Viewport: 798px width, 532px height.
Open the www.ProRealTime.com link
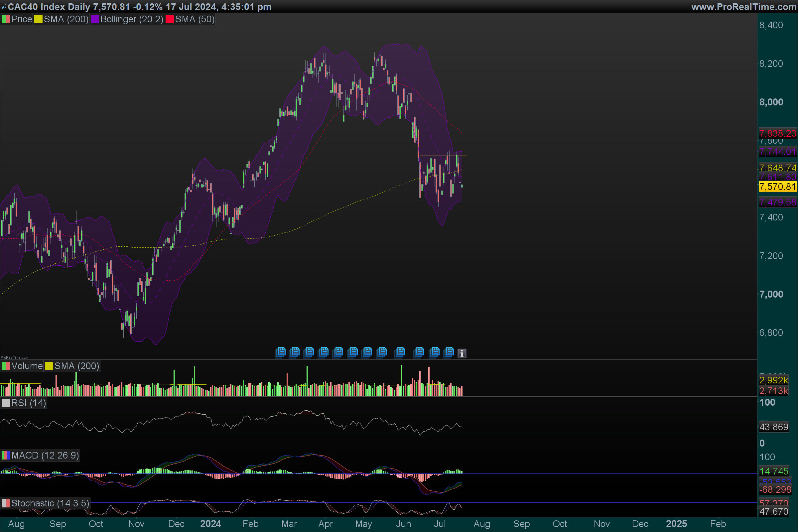point(743,7)
